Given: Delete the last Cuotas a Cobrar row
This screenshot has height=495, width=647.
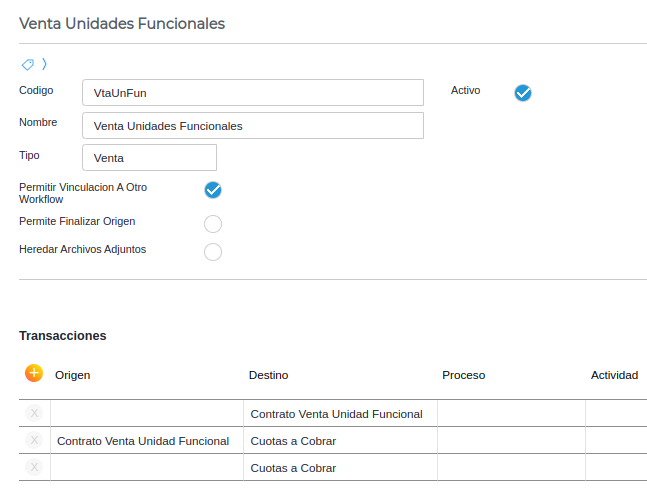Looking at the screenshot, I should coord(34,467).
